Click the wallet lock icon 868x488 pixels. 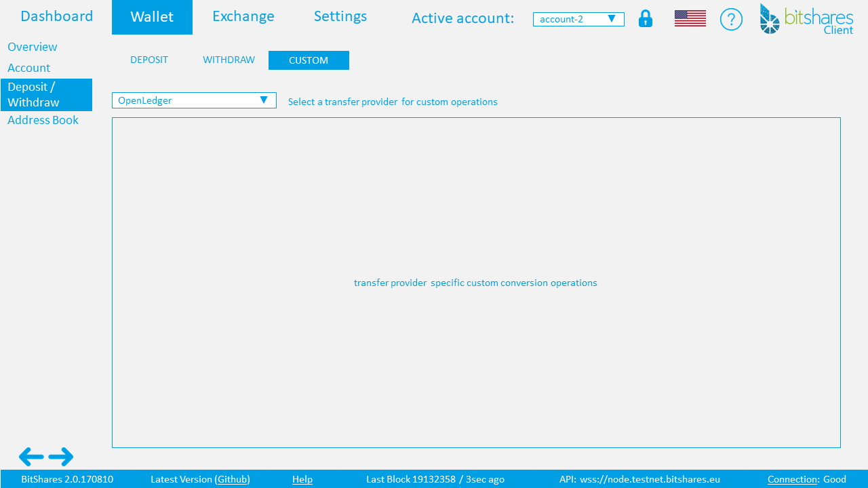[x=646, y=18]
